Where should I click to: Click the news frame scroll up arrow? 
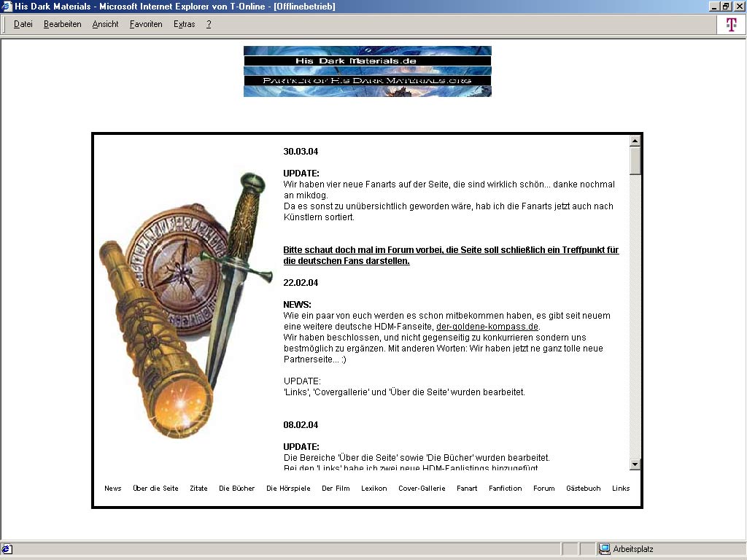click(x=635, y=141)
